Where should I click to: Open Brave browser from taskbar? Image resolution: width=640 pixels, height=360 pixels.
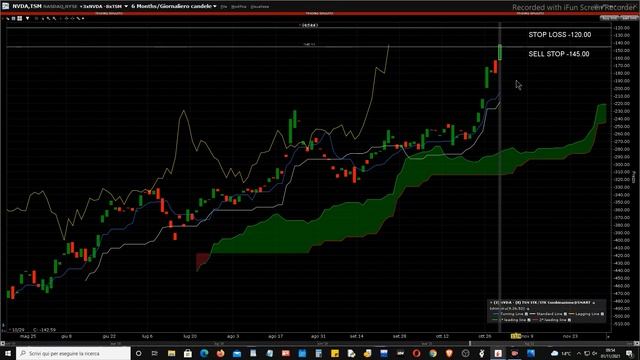(449, 353)
